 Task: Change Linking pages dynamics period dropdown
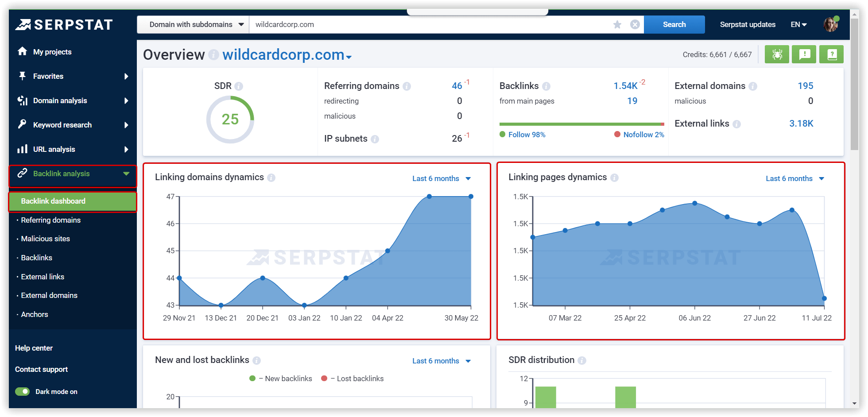point(795,178)
